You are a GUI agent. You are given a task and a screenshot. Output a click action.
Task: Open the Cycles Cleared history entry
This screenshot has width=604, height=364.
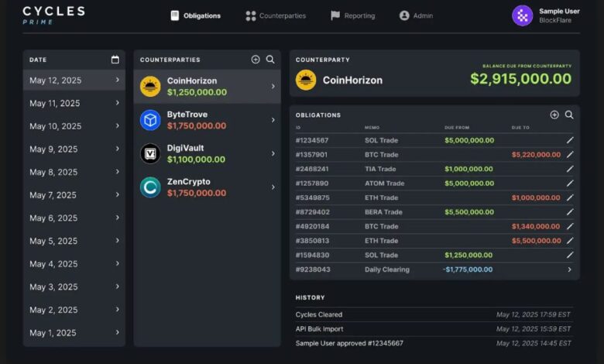point(319,314)
